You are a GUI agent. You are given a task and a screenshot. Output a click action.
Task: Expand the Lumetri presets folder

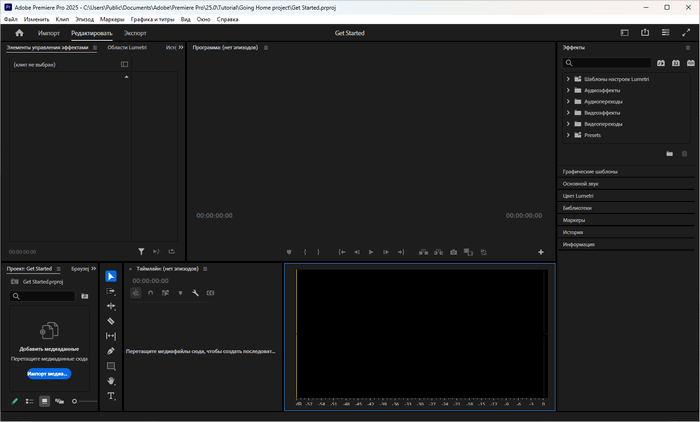(568, 79)
